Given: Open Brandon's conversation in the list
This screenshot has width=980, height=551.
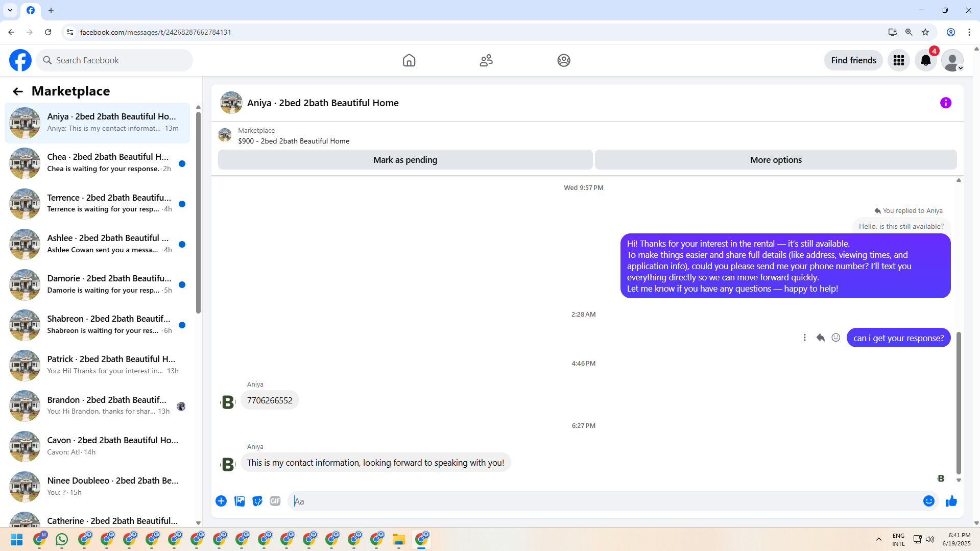Looking at the screenshot, I should [97, 406].
